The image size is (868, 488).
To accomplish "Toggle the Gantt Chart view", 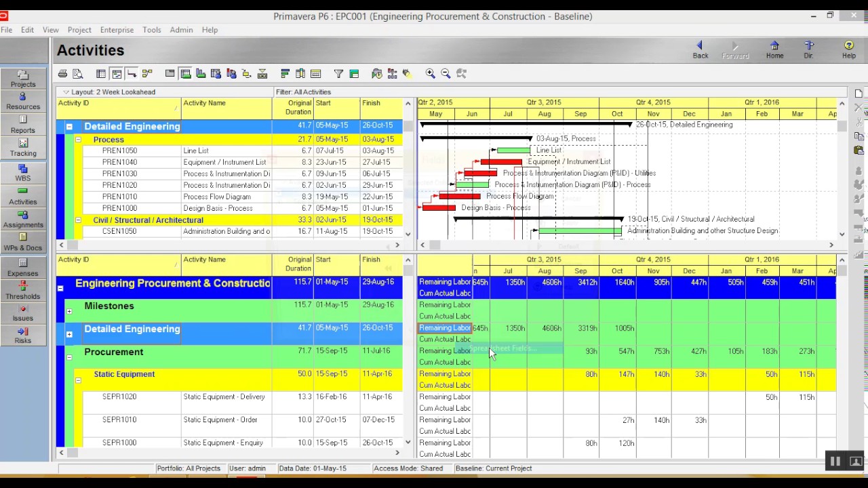I will tap(117, 73).
